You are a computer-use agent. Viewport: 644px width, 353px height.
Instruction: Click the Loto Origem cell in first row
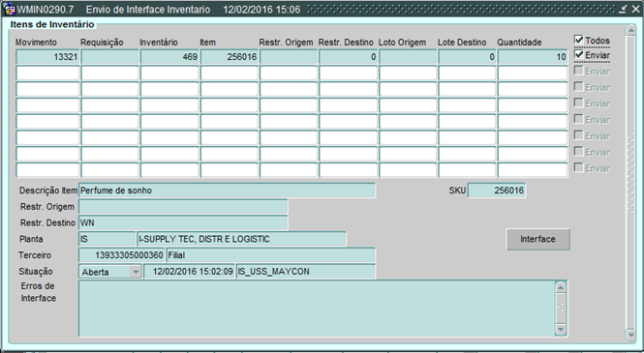(x=408, y=57)
